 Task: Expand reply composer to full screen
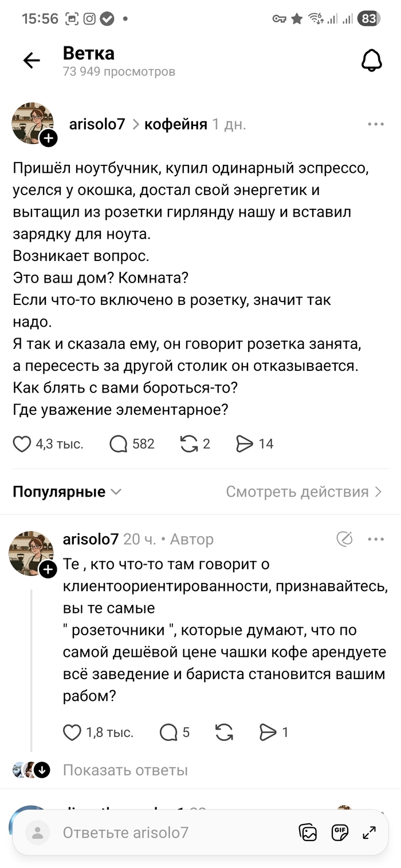(369, 833)
